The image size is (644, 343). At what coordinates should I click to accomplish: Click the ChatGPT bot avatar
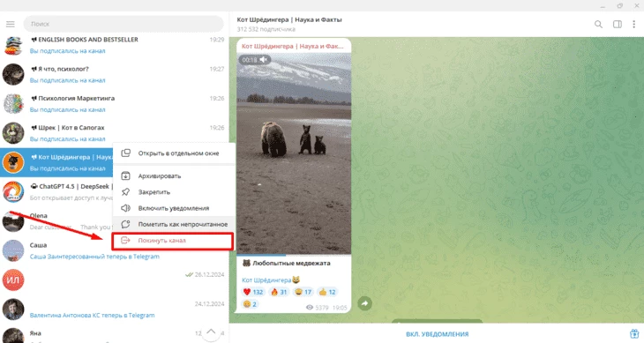coord(13,191)
